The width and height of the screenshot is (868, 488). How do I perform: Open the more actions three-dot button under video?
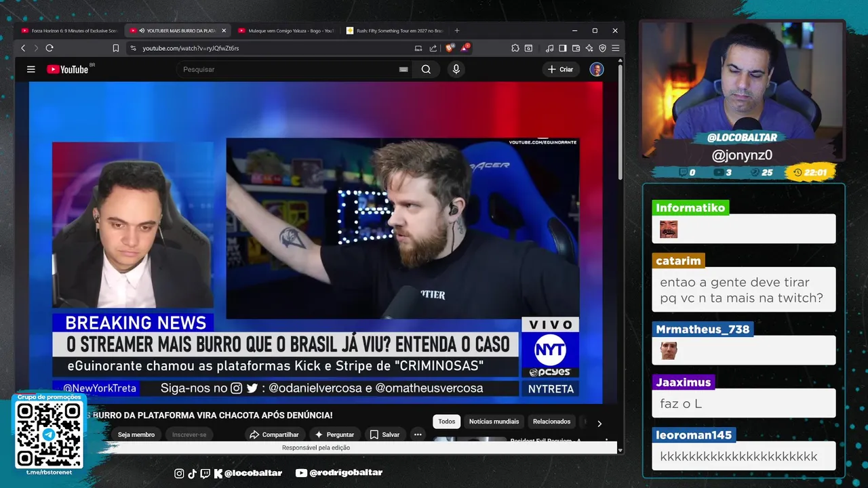coord(418,434)
